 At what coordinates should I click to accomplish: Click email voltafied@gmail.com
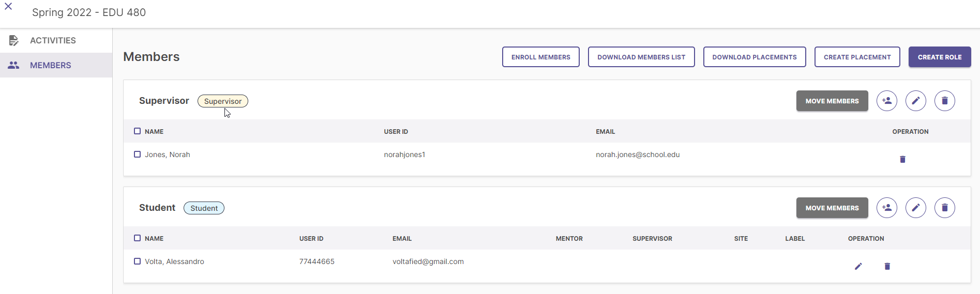click(x=428, y=261)
